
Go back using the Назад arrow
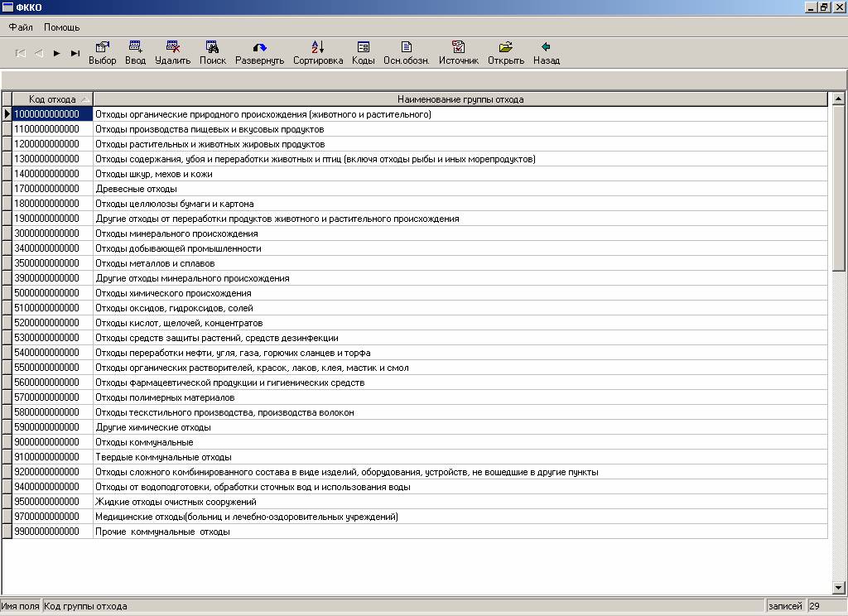coord(546,48)
